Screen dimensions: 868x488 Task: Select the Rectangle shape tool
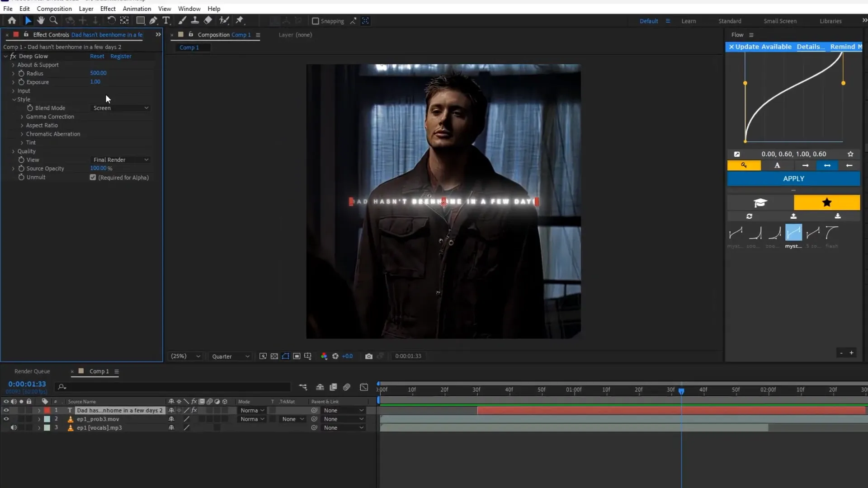pyautogui.click(x=141, y=20)
